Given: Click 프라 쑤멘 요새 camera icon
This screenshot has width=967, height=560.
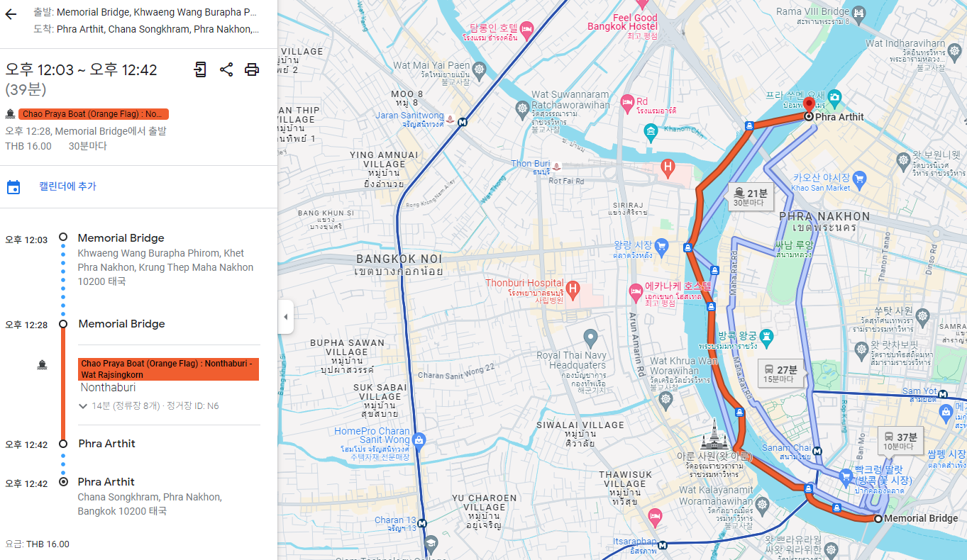Looking at the screenshot, I should pos(835,96).
